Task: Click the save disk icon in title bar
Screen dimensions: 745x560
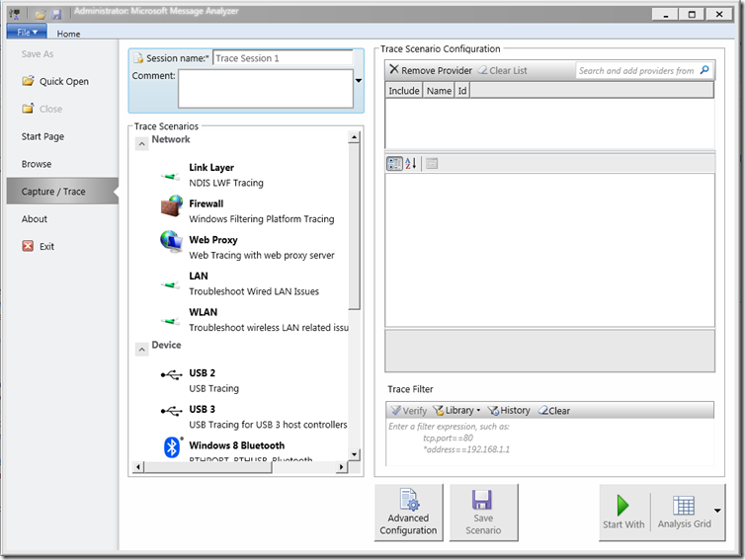Action: pyautogui.click(x=56, y=15)
